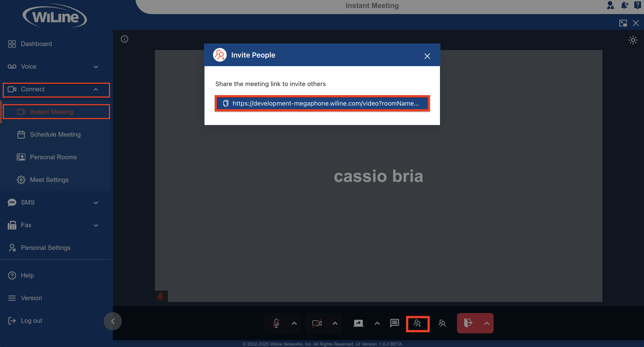Viewport: 644px width, 347px height.
Task: Click the Log out link
Action: (x=31, y=320)
